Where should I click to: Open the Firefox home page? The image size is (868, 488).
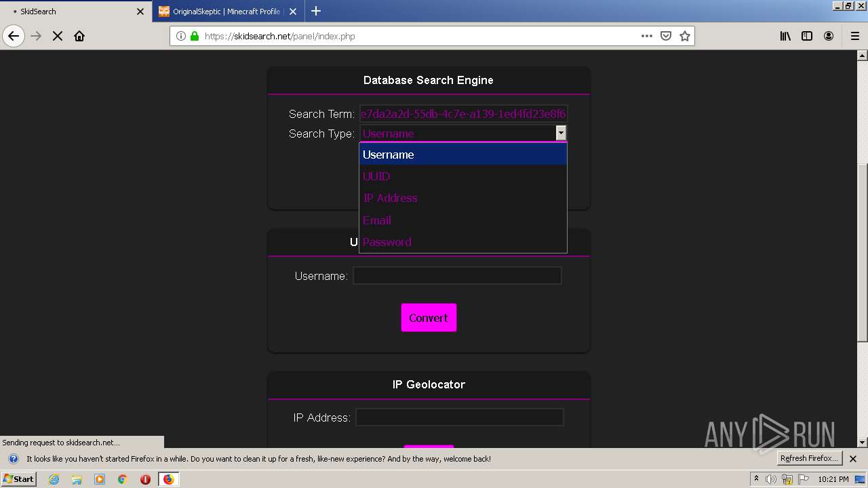click(x=79, y=36)
